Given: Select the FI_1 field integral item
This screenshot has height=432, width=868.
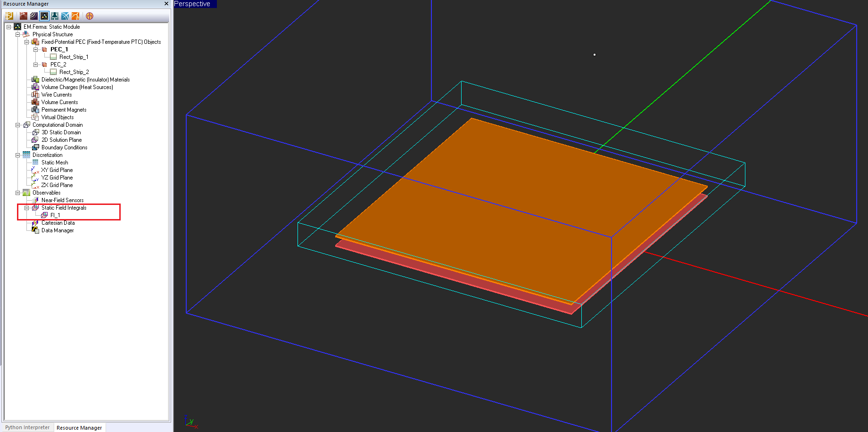Looking at the screenshot, I should (x=55, y=215).
